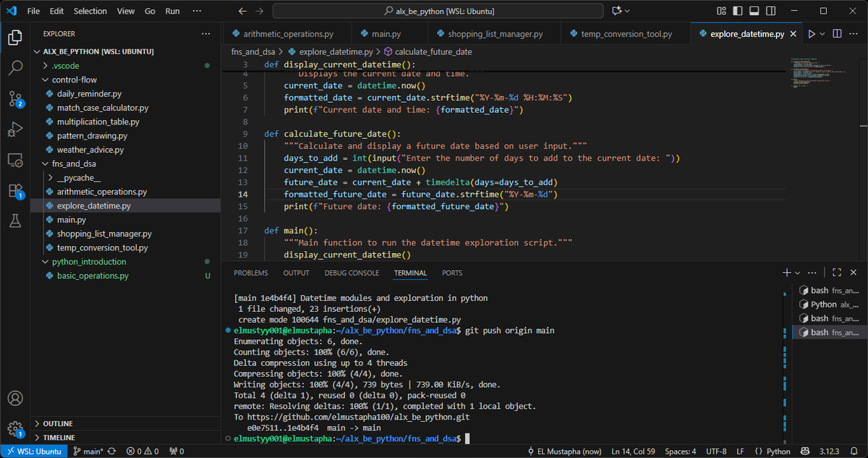Click the main* branch in status bar
Viewport: 868px width, 458px height.
[x=88, y=451]
